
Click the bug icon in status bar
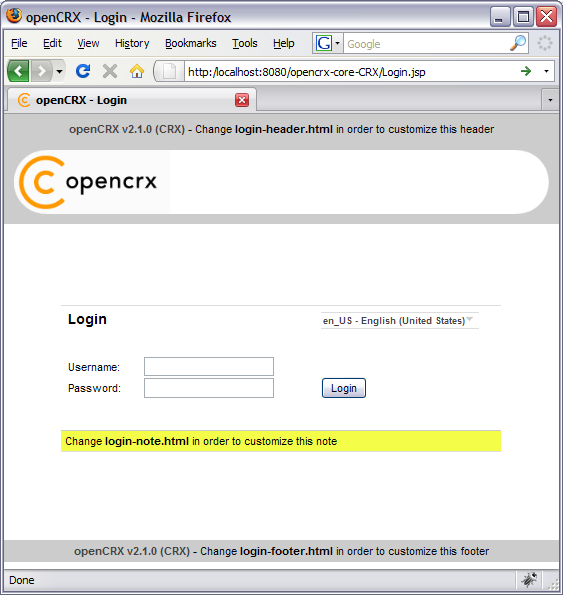pyautogui.click(x=529, y=579)
